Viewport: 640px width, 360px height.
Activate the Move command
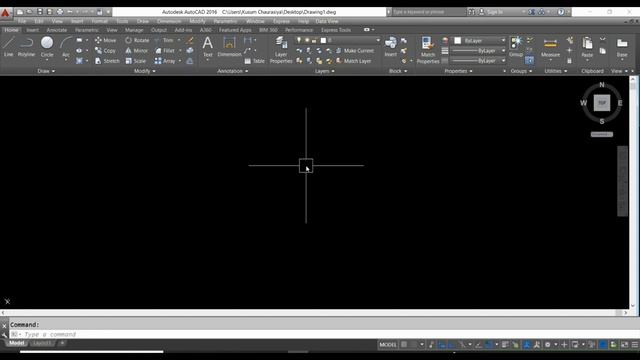point(106,40)
